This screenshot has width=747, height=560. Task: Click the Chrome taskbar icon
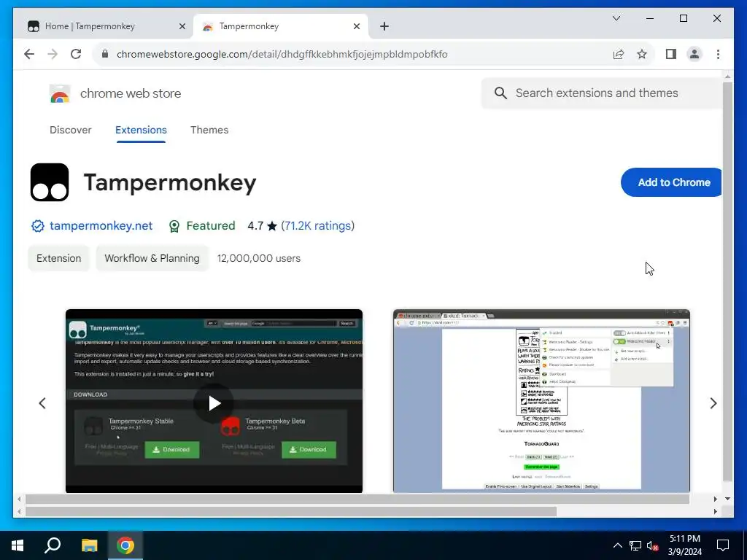[x=125, y=545]
